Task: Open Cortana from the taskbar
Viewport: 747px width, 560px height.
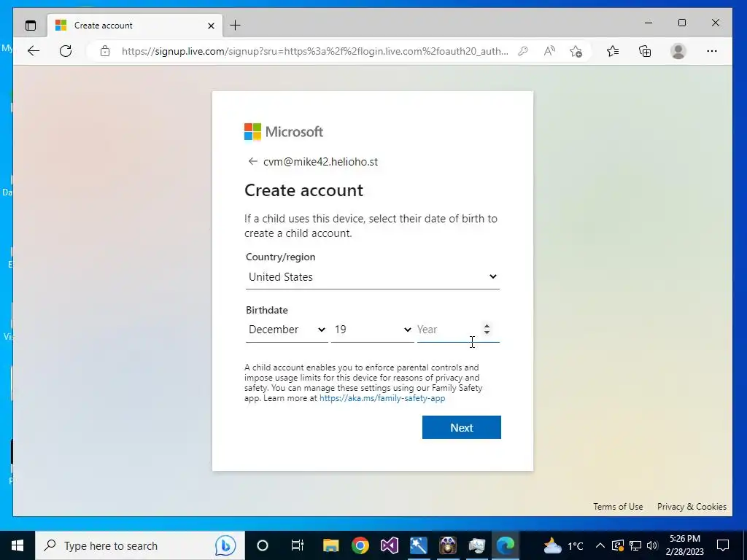Action: coord(263,545)
